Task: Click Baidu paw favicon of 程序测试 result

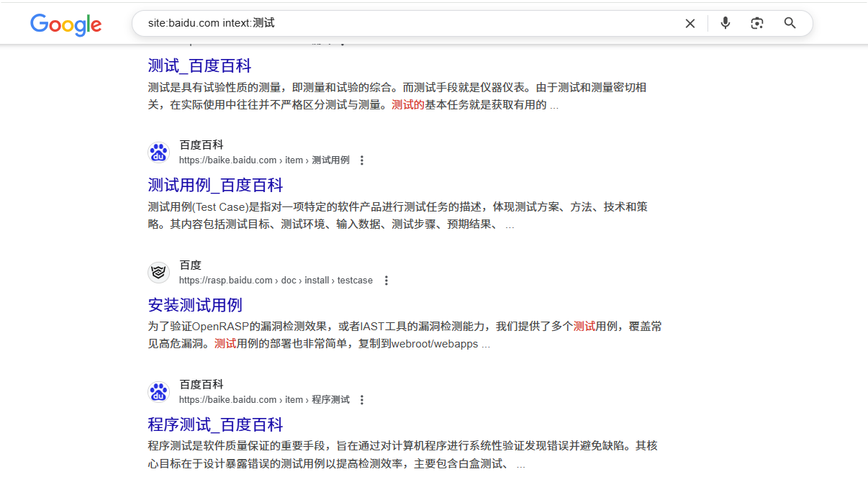Action: coord(158,392)
